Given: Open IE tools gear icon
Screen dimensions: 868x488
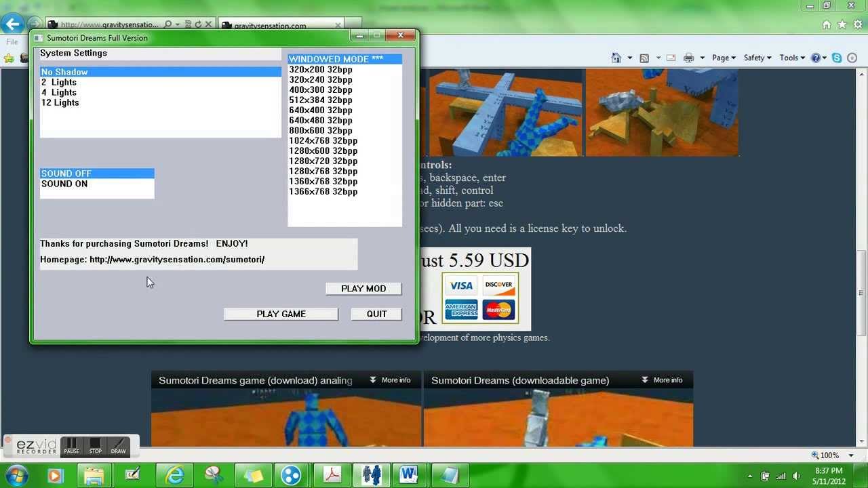Looking at the screenshot, I should pos(857,24).
